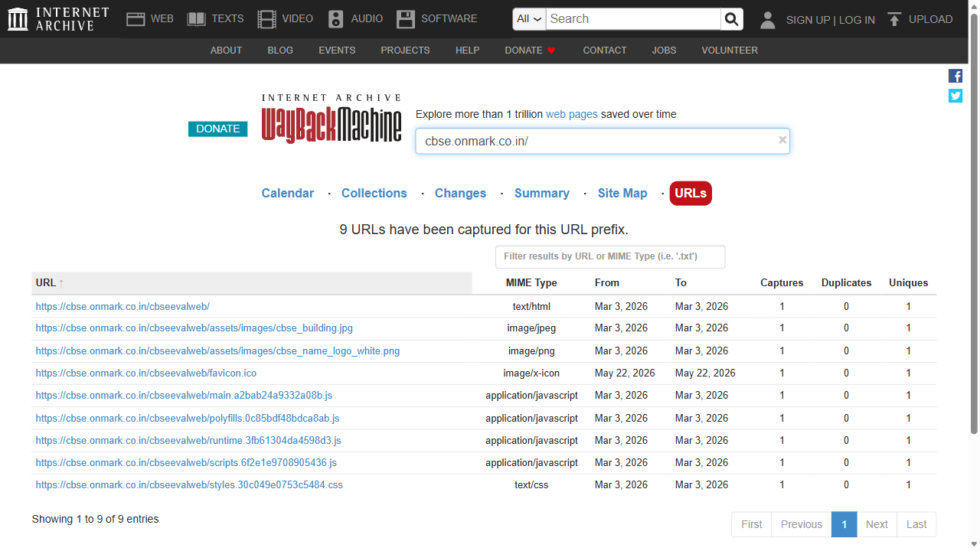Share on Twitter icon
This screenshot has height=551, width=980.
(x=955, y=96)
